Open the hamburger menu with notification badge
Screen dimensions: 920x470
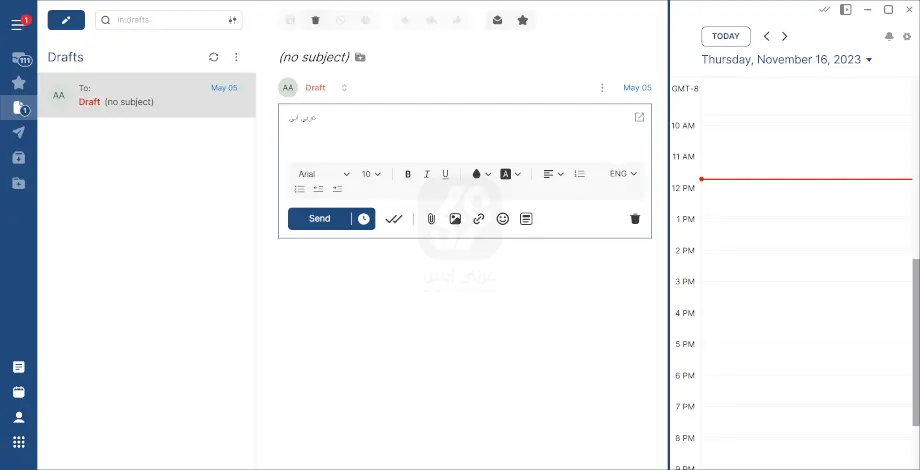[19, 24]
